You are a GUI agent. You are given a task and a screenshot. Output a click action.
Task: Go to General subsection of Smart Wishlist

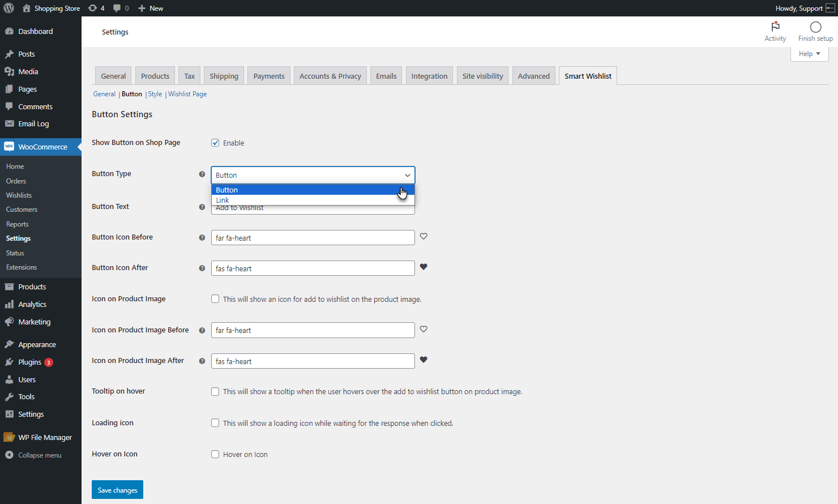pos(104,94)
